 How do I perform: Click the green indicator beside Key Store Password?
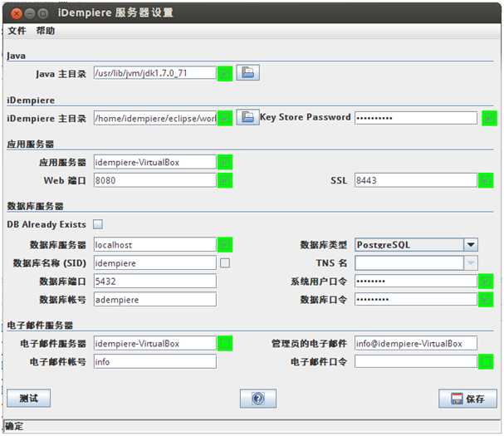[489, 118]
